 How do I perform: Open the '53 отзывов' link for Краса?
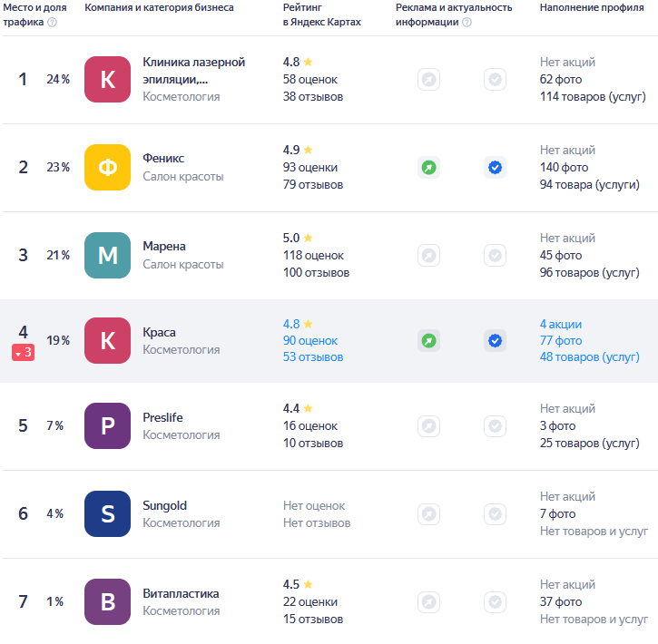click(x=313, y=356)
